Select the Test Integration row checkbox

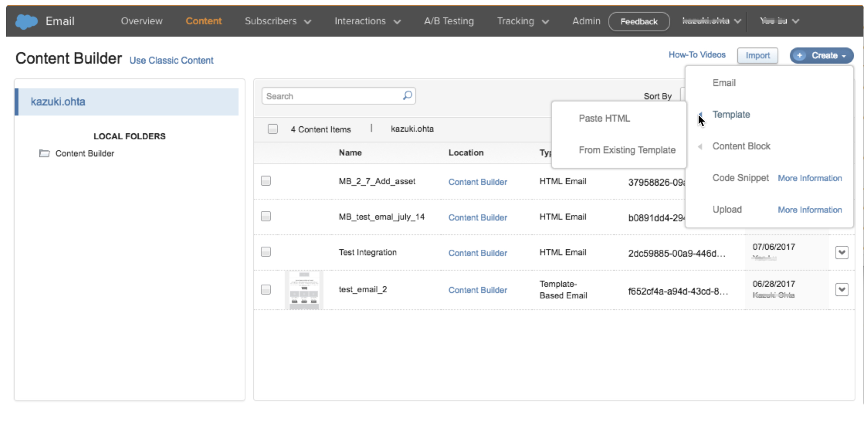click(266, 252)
